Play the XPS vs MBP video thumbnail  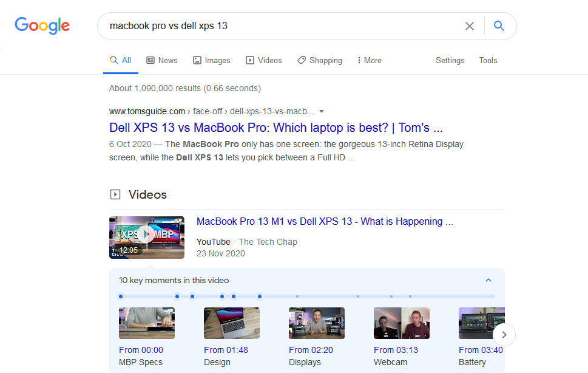tap(147, 238)
